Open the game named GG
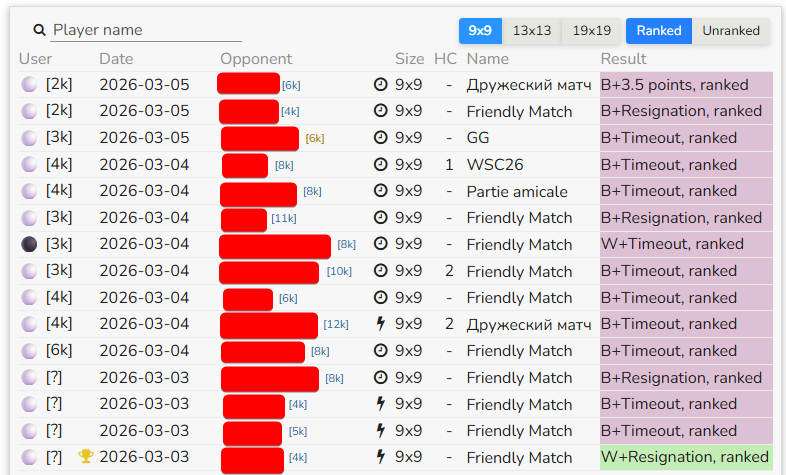The width and height of the screenshot is (786, 475). tap(478, 138)
